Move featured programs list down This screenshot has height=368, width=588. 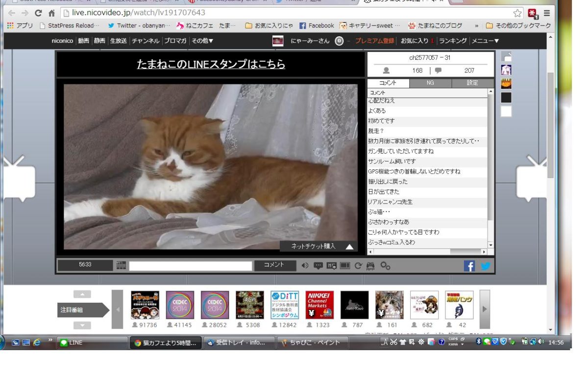(82, 326)
